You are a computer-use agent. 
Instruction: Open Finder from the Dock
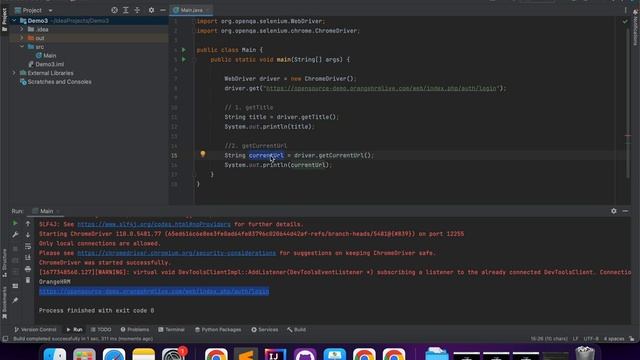[x=55, y=354]
